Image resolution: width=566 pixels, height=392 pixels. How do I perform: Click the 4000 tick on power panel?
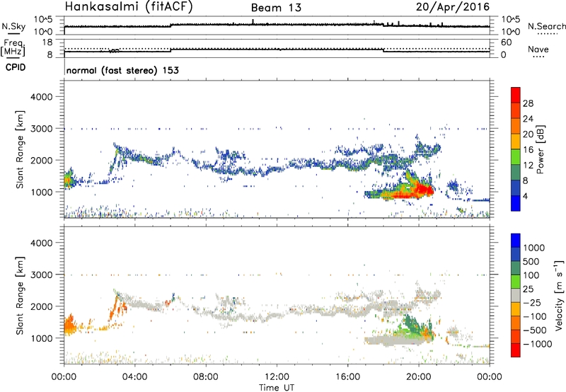pos(41,97)
